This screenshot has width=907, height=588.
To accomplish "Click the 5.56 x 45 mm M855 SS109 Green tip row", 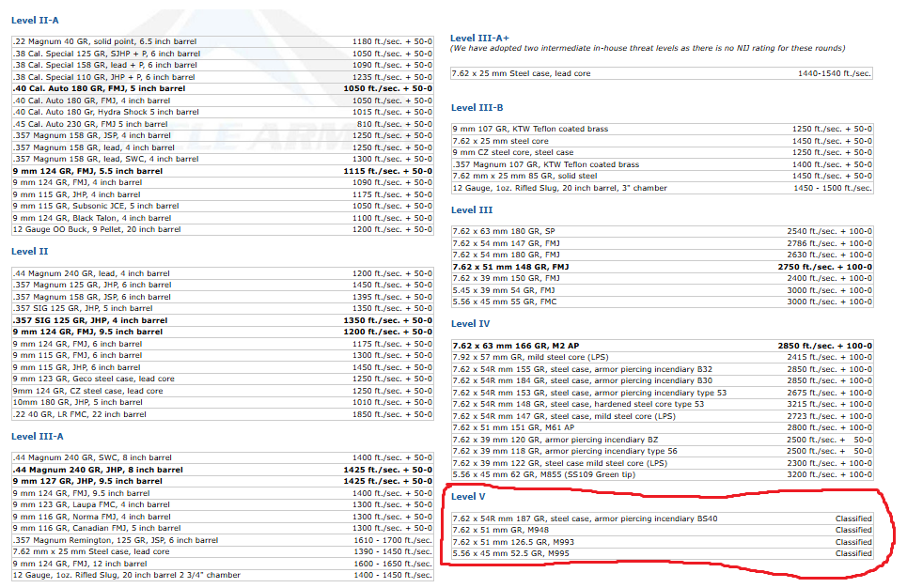I will (x=663, y=474).
